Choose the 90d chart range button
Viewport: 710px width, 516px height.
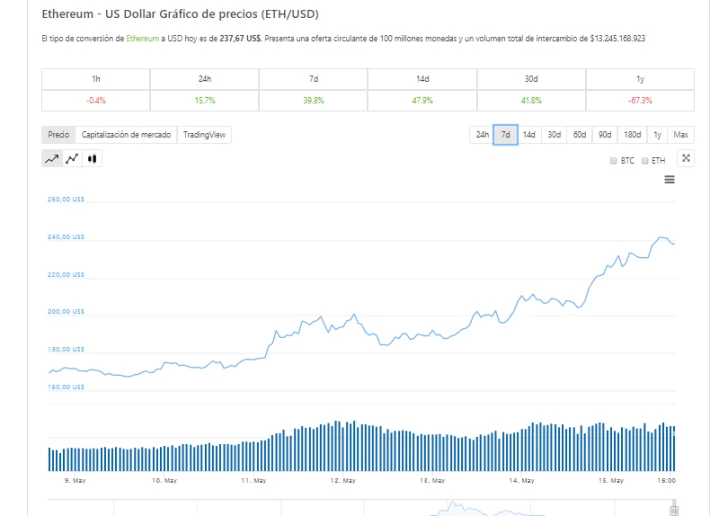[604, 135]
